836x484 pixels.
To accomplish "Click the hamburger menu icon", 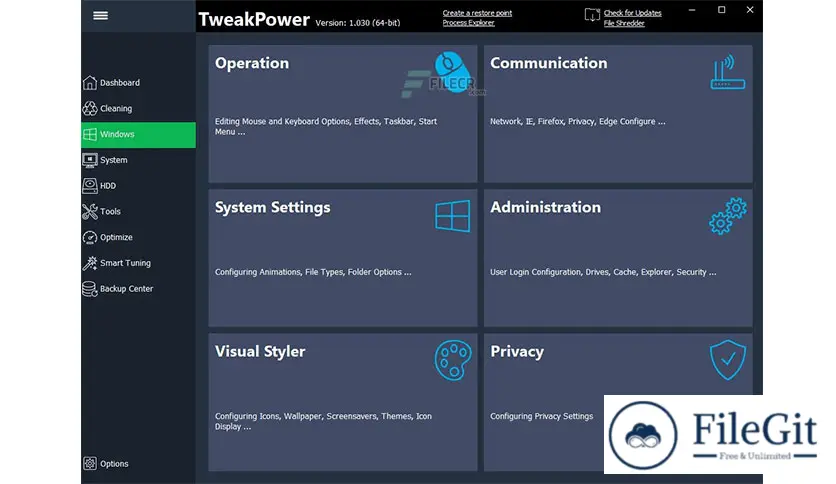I will pos(100,15).
